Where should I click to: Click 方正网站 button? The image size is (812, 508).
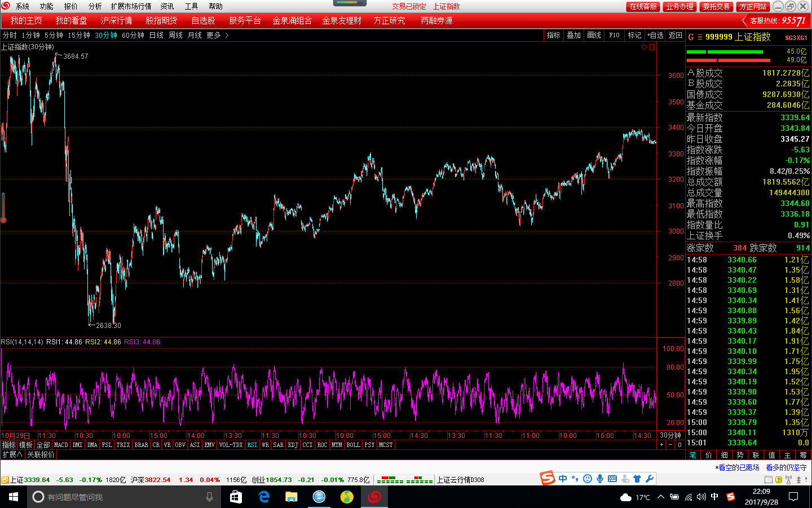(x=753, y=6)
